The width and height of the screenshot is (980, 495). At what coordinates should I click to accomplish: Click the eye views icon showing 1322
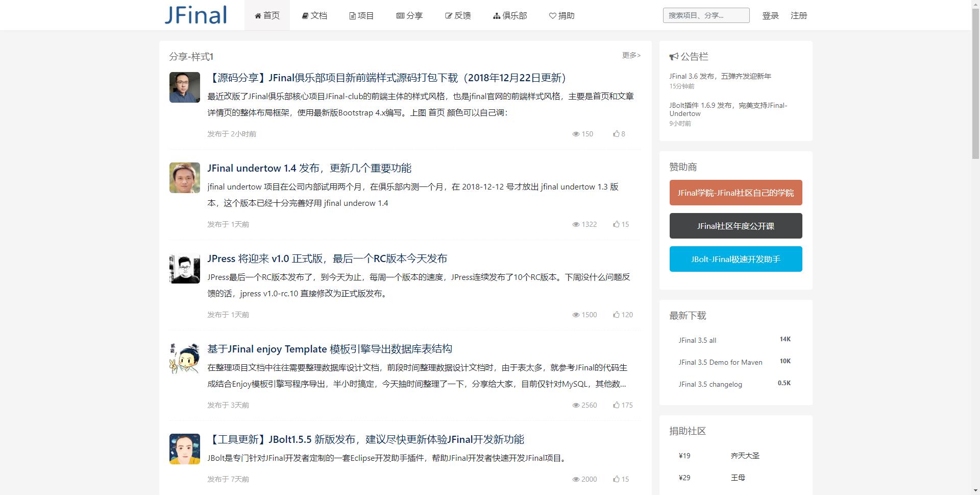(x=576, y=224)
